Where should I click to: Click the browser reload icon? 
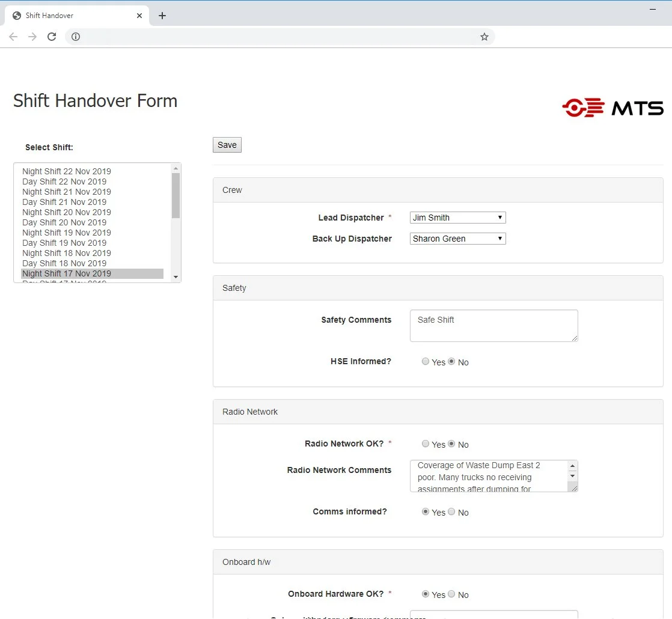(x=52, y=37)
